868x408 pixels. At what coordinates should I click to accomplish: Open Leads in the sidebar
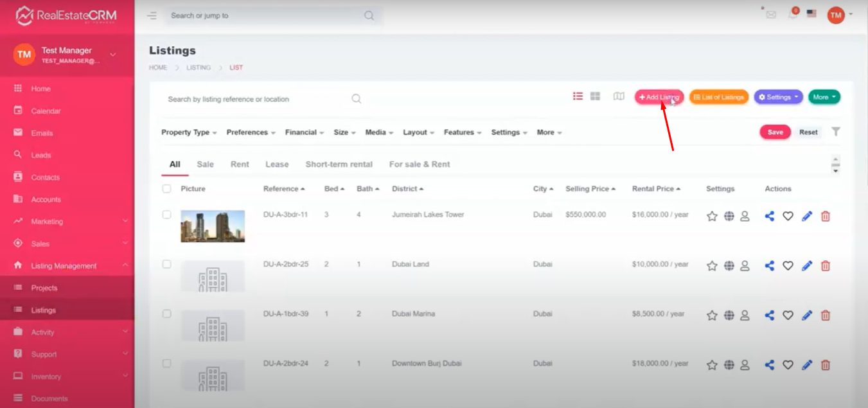[x=41, y=155]
